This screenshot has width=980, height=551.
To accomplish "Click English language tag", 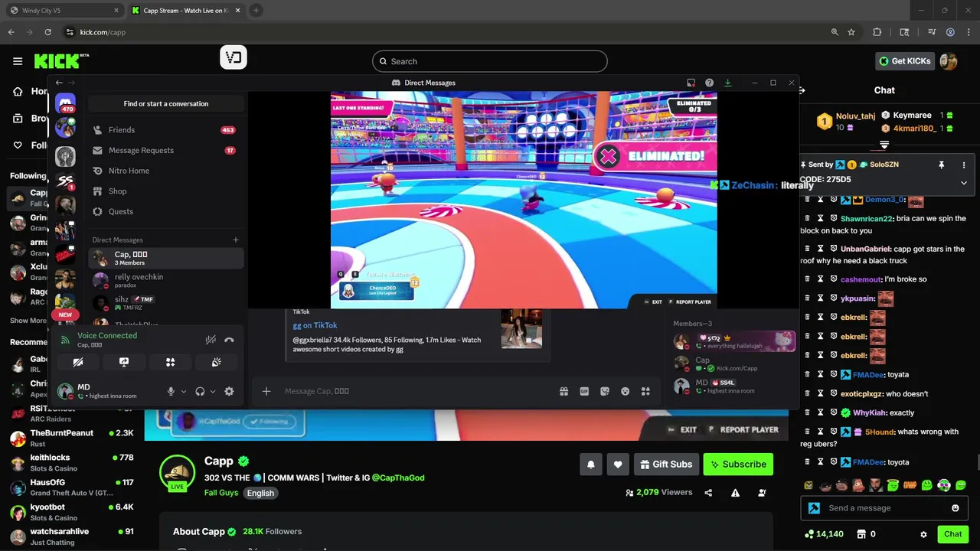I will 260,493.
